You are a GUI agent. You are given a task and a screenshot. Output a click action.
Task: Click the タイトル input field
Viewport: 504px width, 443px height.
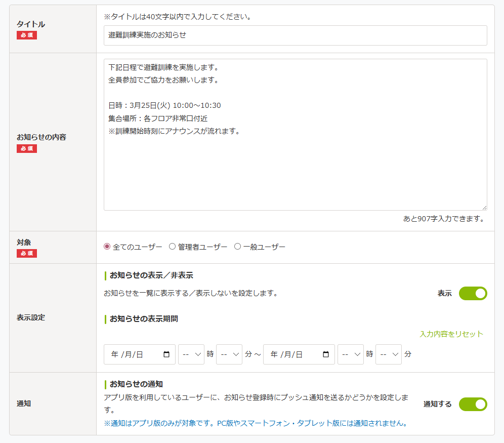pyautogui.click(x=295, y=35)
